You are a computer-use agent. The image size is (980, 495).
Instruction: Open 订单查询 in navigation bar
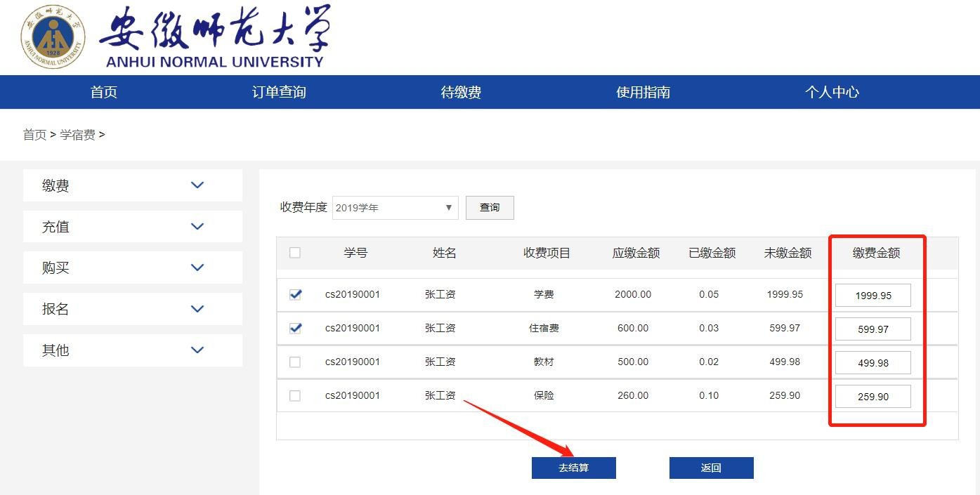coord(279,92)
